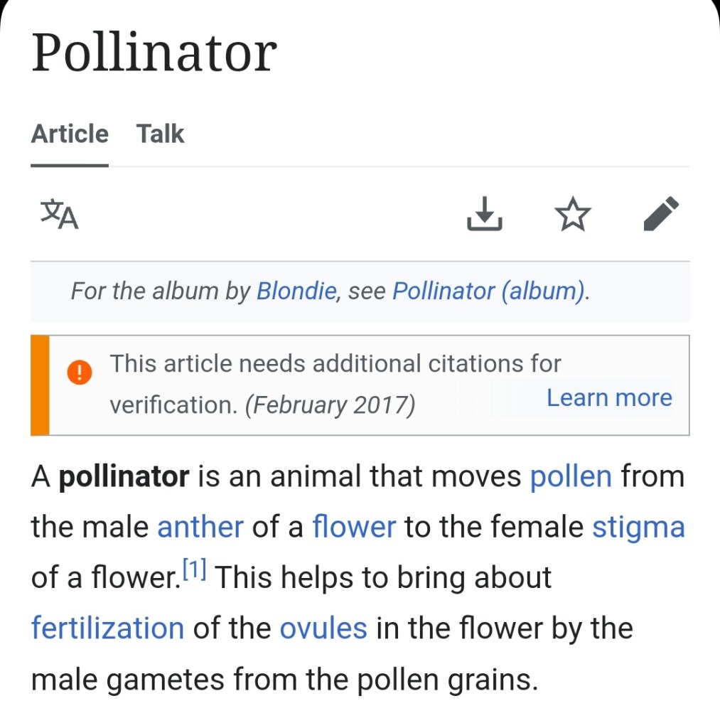This screenshot has width=720, height=728.
Task: Tap the Pollinator page title
Action: 154,53
